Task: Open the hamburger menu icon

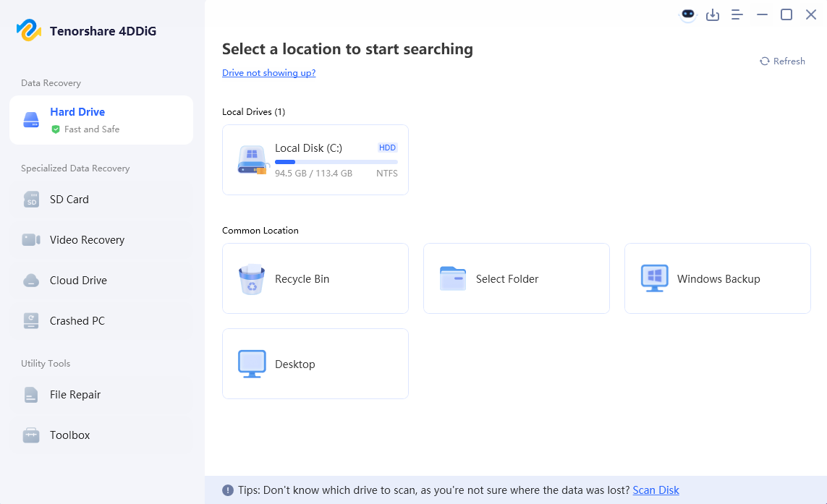Action: point(737,14)
